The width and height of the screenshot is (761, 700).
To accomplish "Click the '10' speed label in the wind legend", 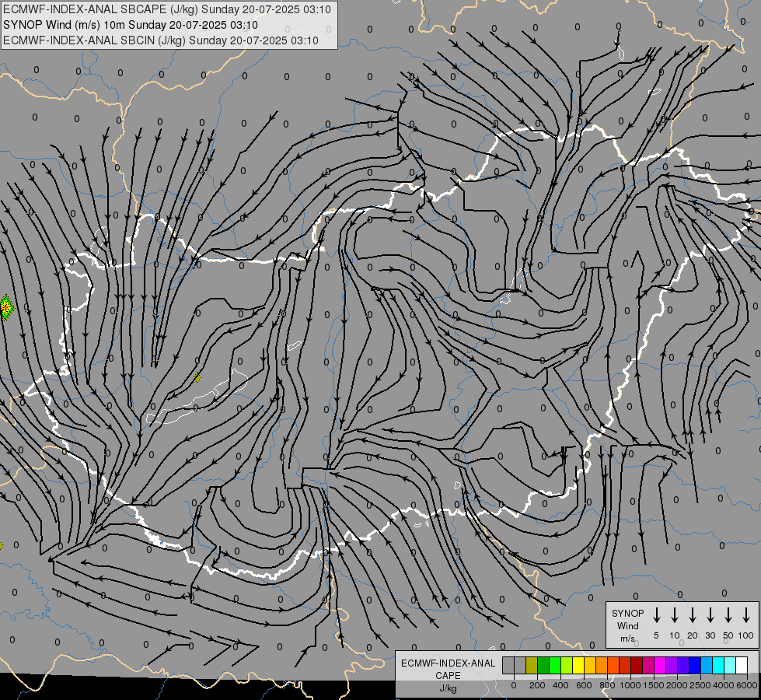I will [675, 635].
